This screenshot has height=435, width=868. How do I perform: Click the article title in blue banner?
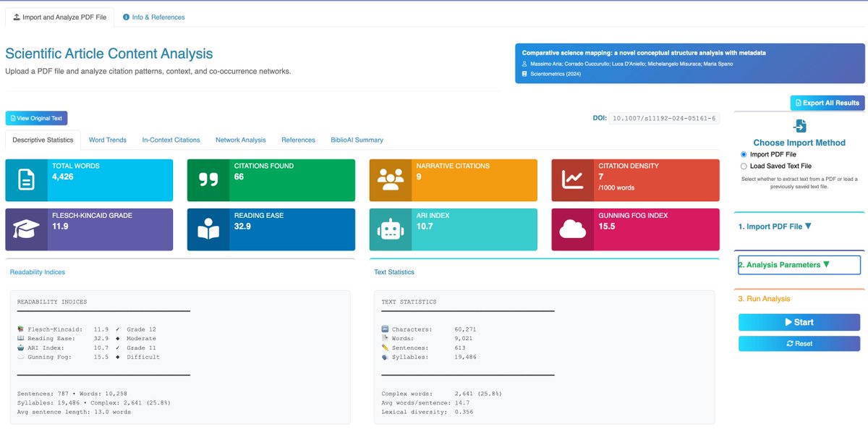pyautogui.click(x=644, y=53)
